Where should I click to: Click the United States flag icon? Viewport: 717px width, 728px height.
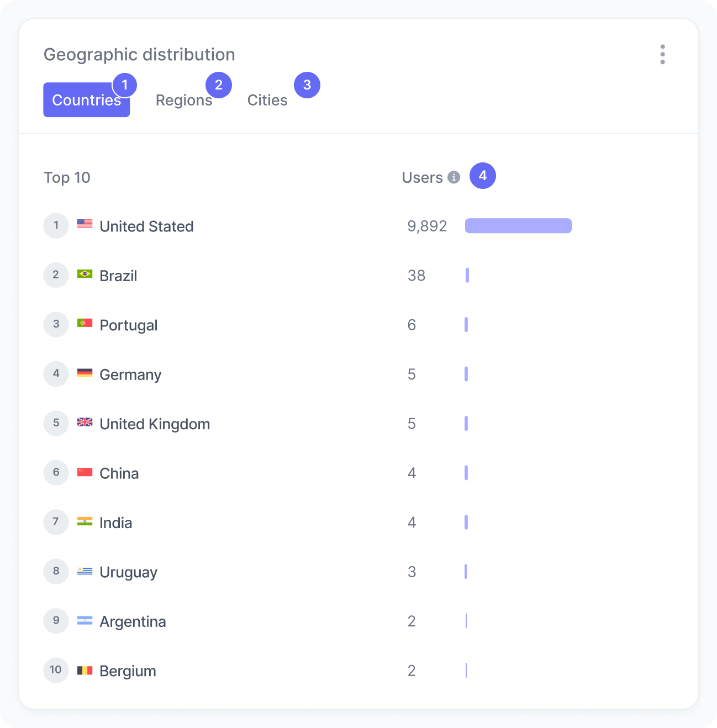[x=85, y=224]
